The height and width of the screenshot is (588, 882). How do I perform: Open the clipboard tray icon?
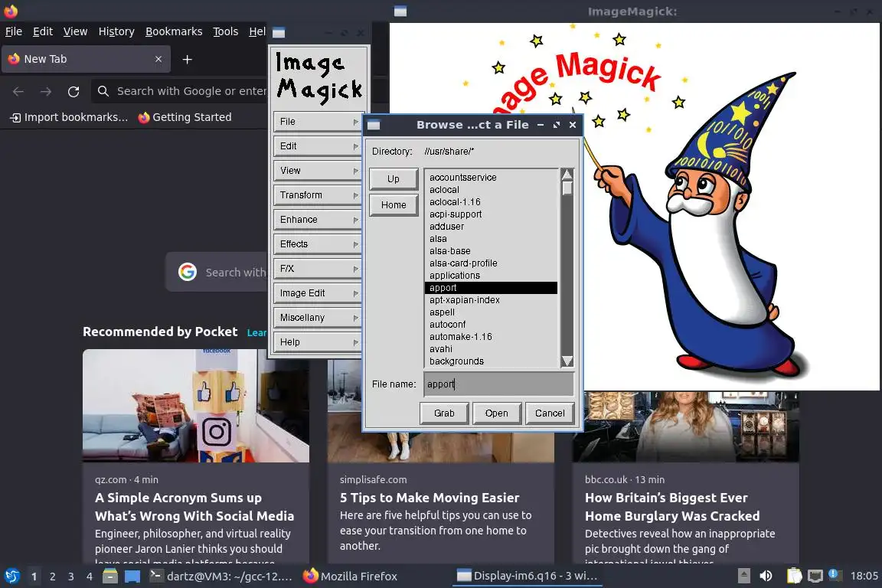[794, 576]
